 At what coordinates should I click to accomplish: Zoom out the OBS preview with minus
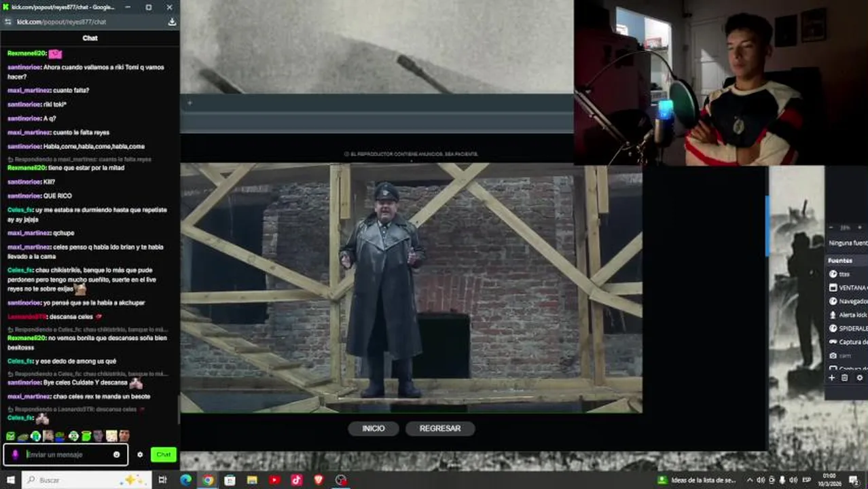point(831,228)
